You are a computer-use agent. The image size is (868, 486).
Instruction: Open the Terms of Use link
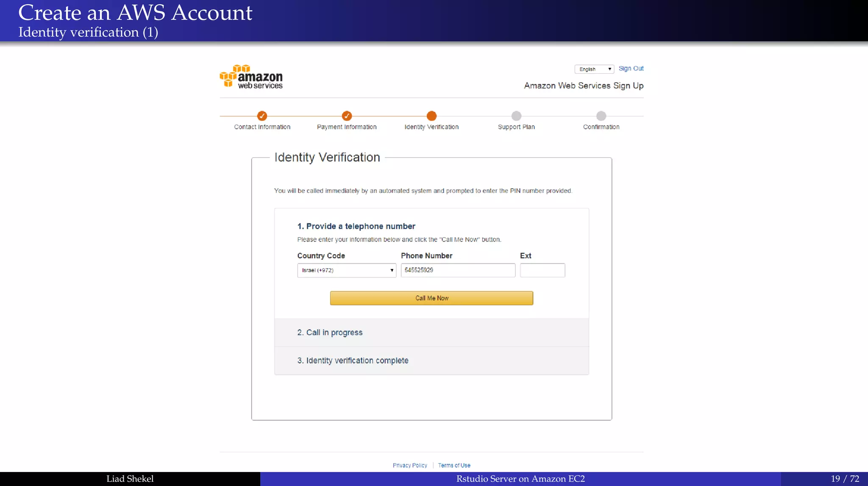pos(454,465)
